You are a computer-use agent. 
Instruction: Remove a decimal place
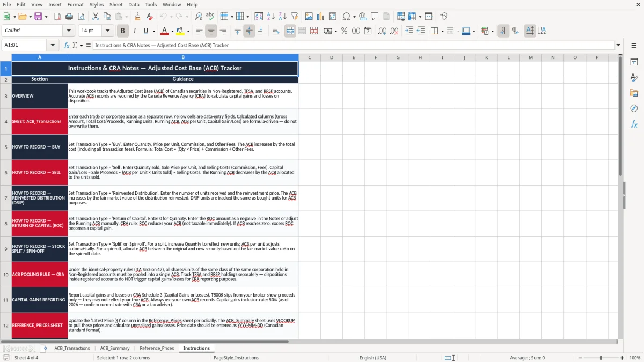pos(394,31)
